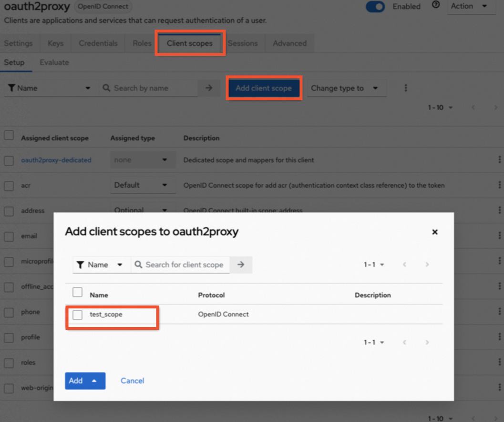This screenshot has width=504, height=422.
Task: Check select-all checkbox in dialog table header
Action: (77, 292)
